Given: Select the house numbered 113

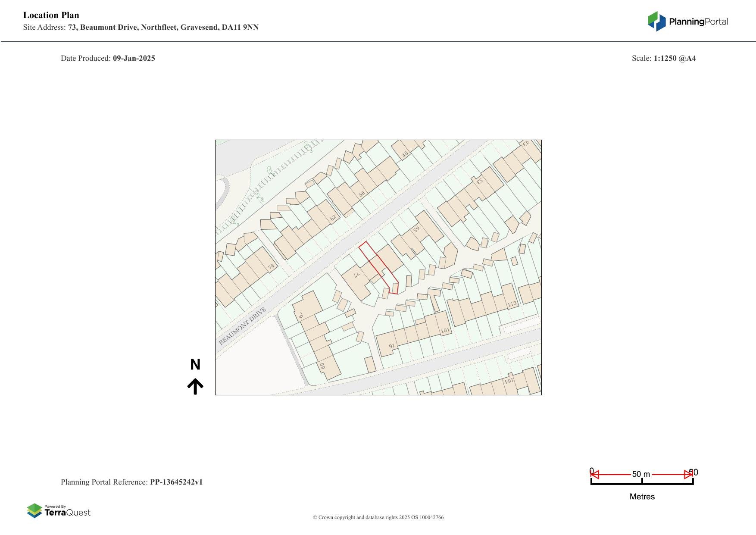Looking at the screenshot, I should point(512,304).
